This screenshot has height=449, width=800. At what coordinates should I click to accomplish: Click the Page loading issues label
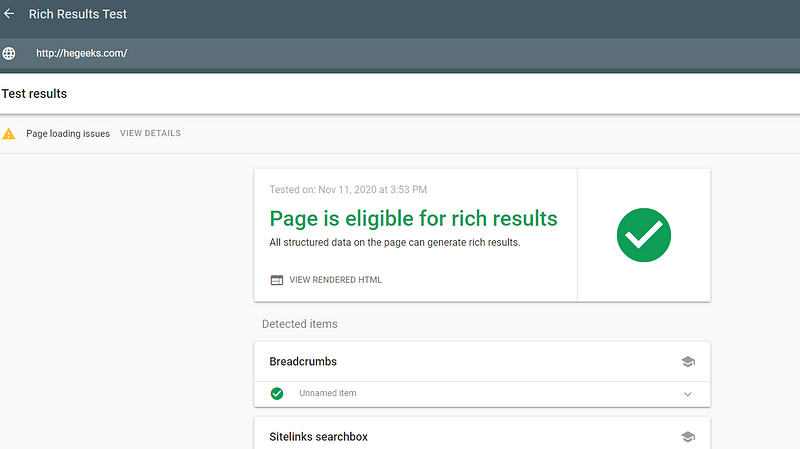68,134
